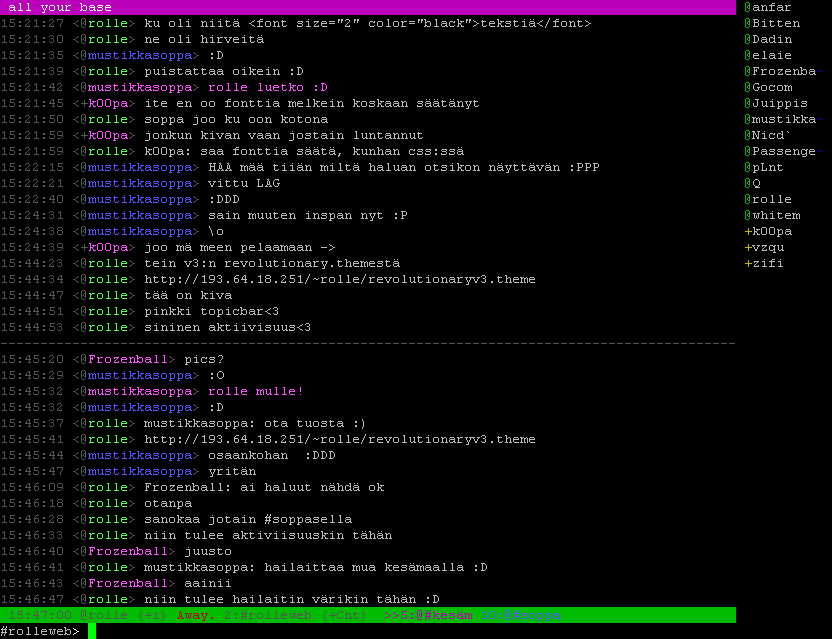The image size is (832, 639).
Task: Click "HAA mää tiiän miltä haluan" message
Action: point(404,167)
